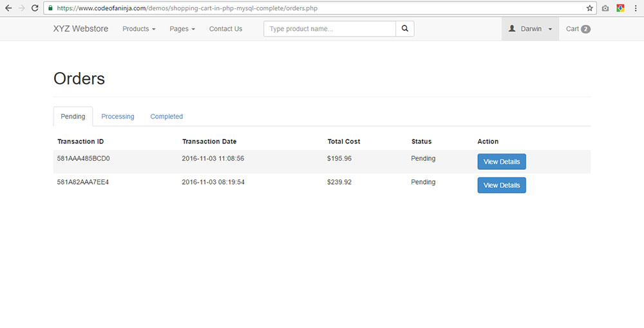Click the browser address bar URL
Viewport: 644px width, 328px height.
[187, 8]
